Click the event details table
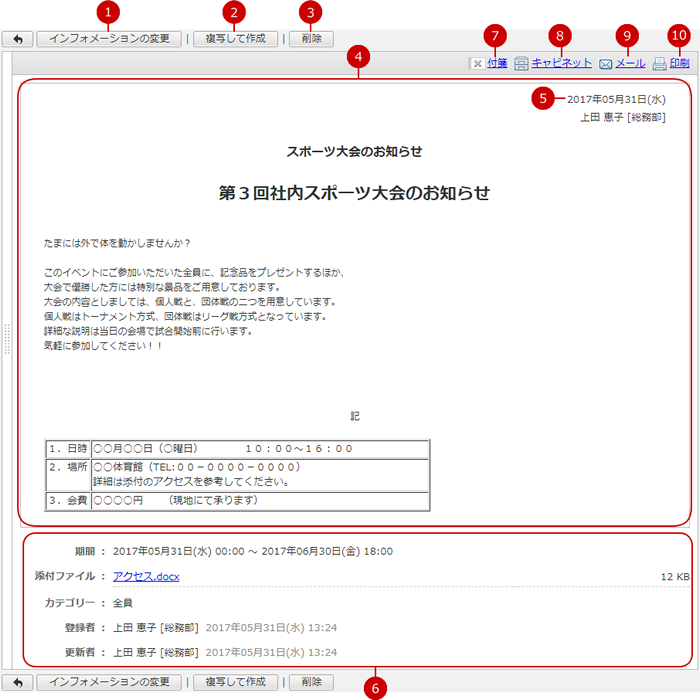Image resolution: width=700 pixels, height=700 pixels. click(238, 474)
